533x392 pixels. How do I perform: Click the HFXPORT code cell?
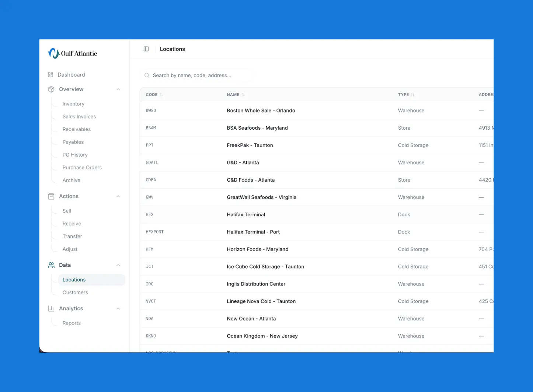pyautogui.click(x=155, y=232)
